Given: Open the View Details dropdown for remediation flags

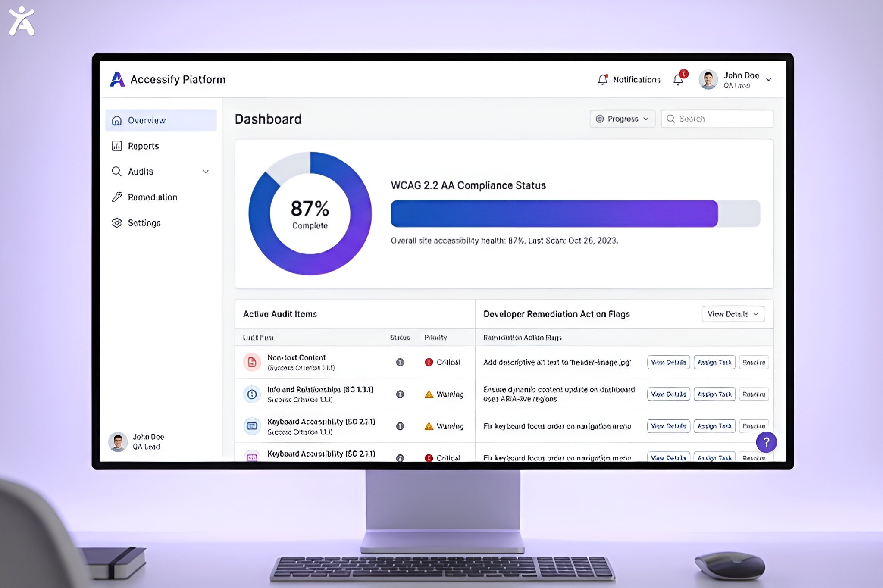Looking at the screenshot, I should (733, 314).
